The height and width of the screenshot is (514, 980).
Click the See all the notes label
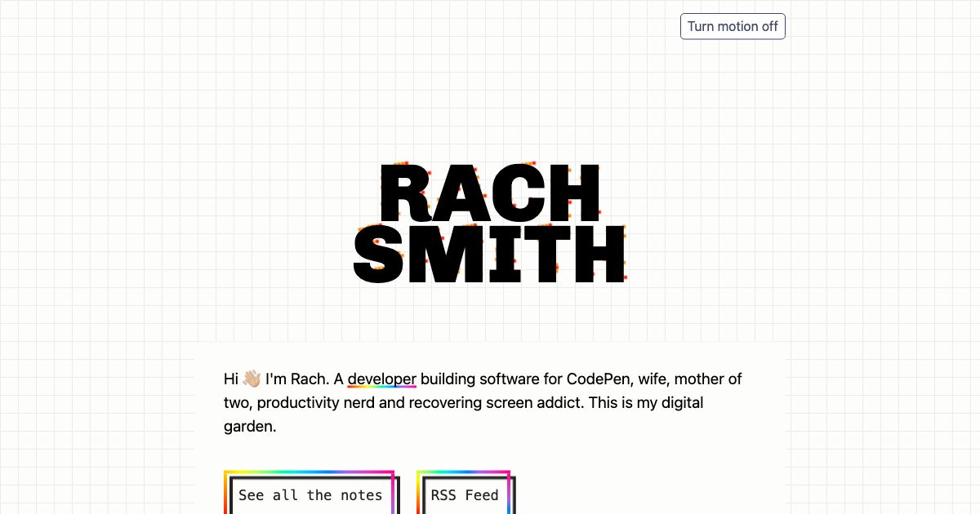pyautogui.click(x=310, y=495)
